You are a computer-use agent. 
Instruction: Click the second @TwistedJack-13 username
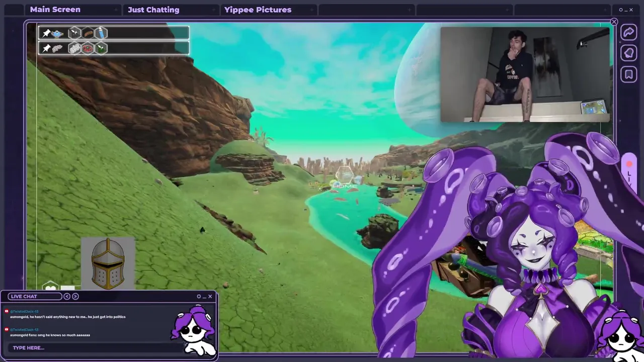pyautogui.click(x=24, y=329)
